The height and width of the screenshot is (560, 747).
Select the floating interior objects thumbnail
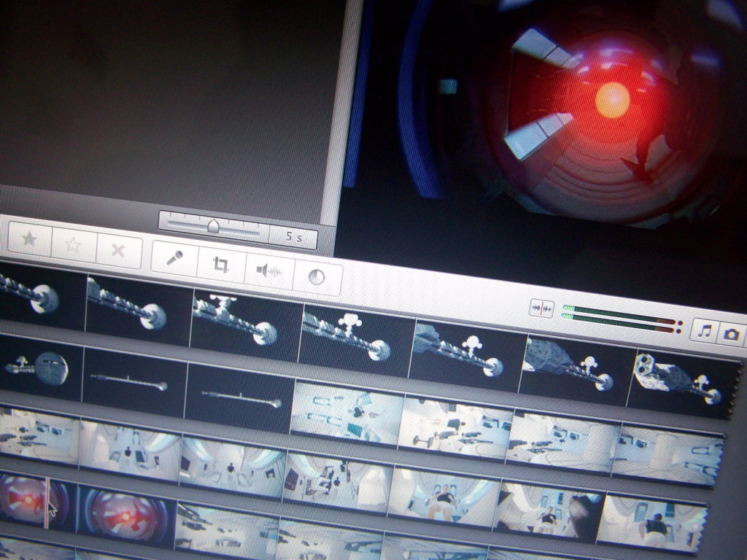(x=347, y=414)
